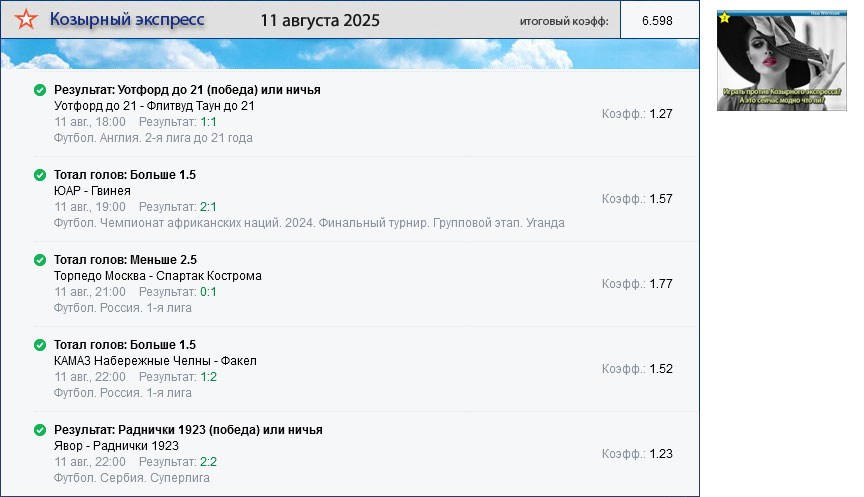The width and height of the screenshot is (864, 497).
Task: Open the Козырный экспресс title link
Action: [x=127, y=20]
